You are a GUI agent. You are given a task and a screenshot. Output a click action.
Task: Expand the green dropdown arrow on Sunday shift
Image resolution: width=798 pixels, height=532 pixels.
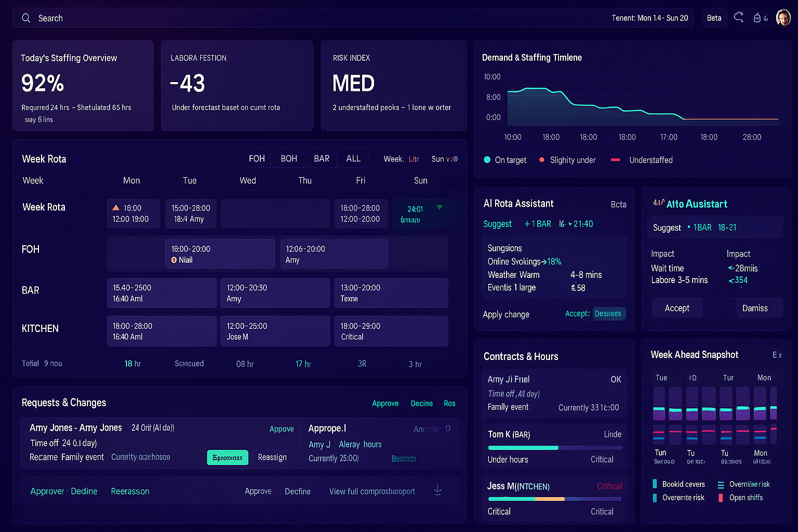click(x=440, y=207)
